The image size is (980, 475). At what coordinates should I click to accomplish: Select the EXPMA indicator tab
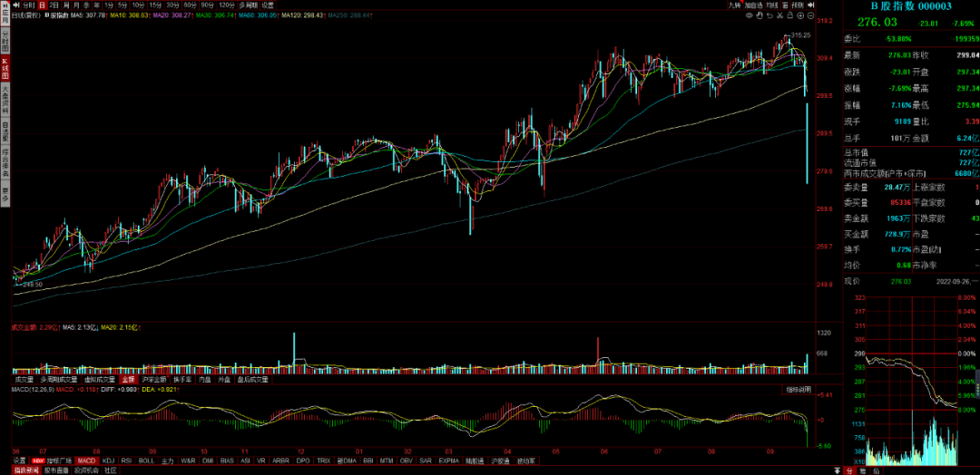[x=449, y=460]
